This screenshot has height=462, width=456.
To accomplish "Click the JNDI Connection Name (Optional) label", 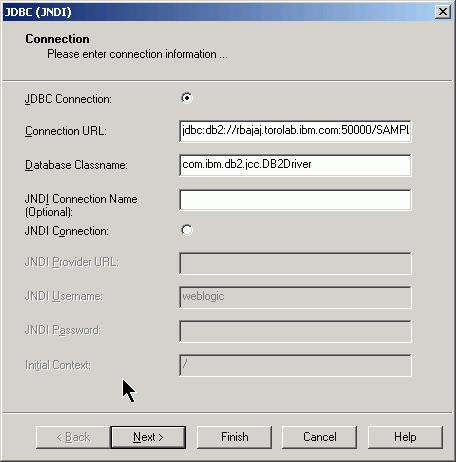I will pos(81,205).
